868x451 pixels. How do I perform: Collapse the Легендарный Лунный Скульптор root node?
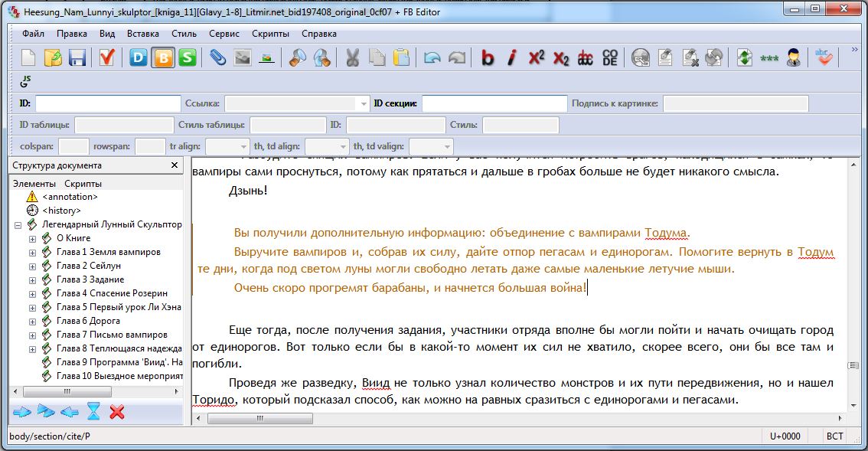coord(18,225)
